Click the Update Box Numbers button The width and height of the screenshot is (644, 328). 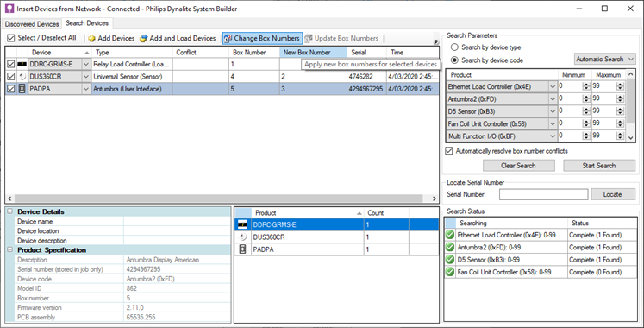[341, 38]
